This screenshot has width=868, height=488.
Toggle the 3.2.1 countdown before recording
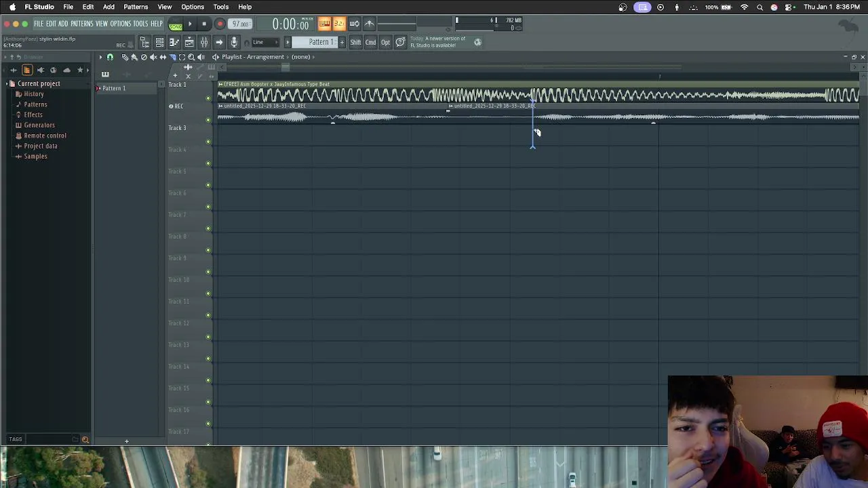coord(339,24)
